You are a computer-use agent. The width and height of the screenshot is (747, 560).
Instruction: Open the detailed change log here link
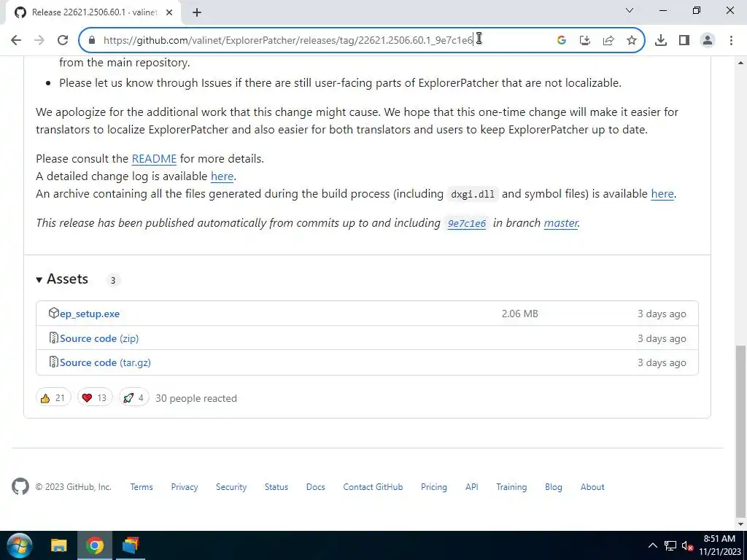point(222,176)
